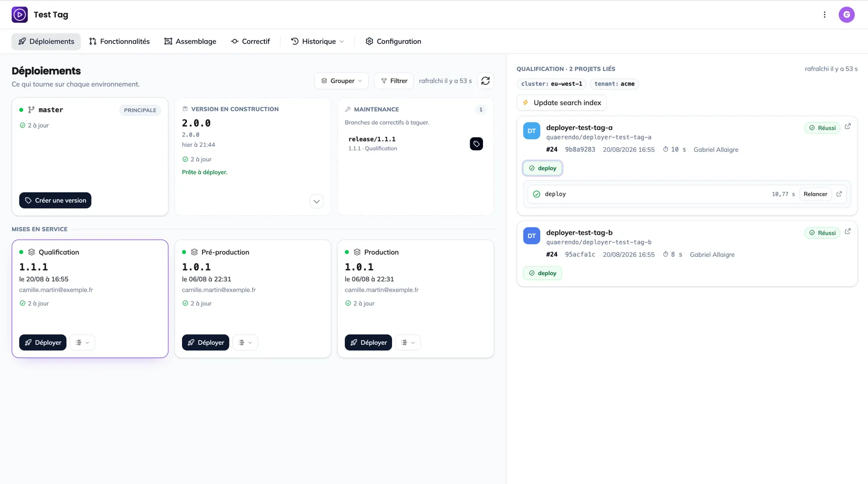Click the Prête à déployer status text

click(205, 172)
